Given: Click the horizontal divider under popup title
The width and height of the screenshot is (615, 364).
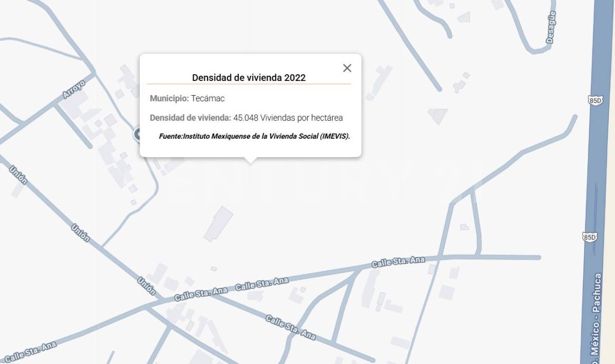Looking at the screenshot, I should click(249, 83).
